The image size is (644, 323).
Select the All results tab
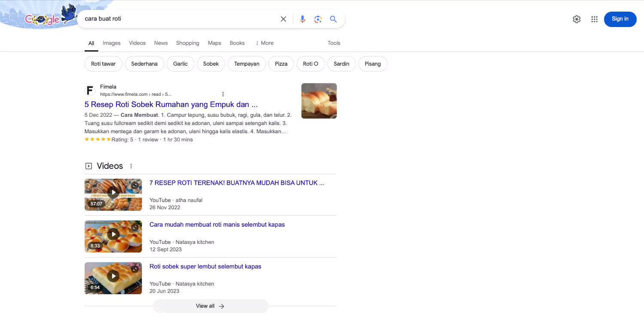91,43
